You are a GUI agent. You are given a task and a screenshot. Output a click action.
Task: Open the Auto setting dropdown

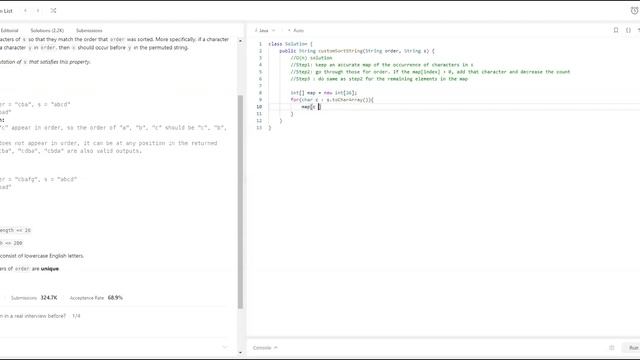[296, 31]
